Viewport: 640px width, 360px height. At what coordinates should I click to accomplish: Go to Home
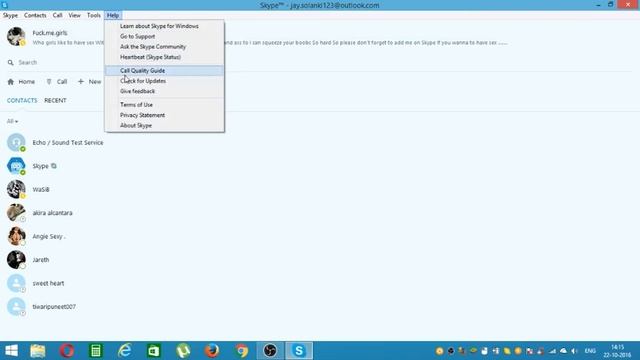tap(21, 82)
